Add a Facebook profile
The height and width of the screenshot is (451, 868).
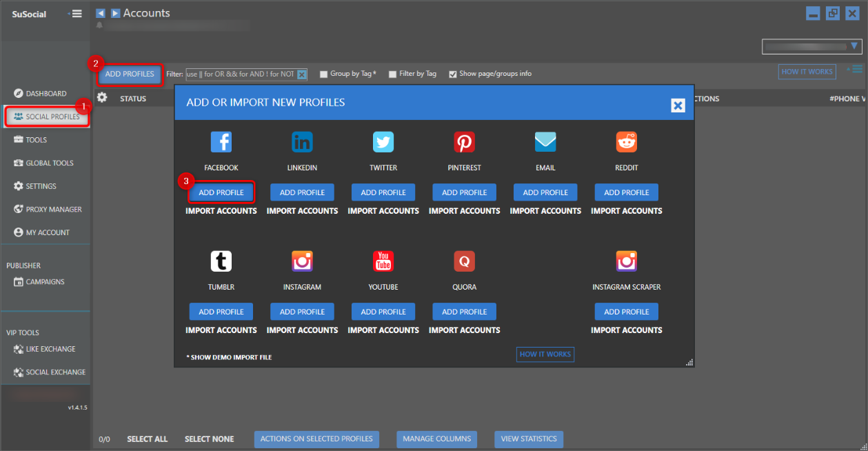(221, 192)
